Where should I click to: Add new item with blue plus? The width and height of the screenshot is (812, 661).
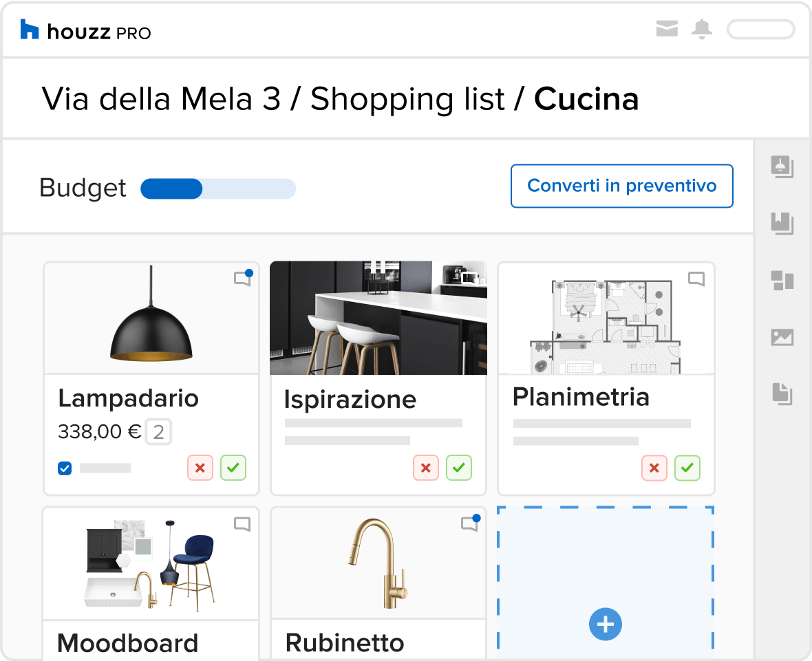coord(606,624)
